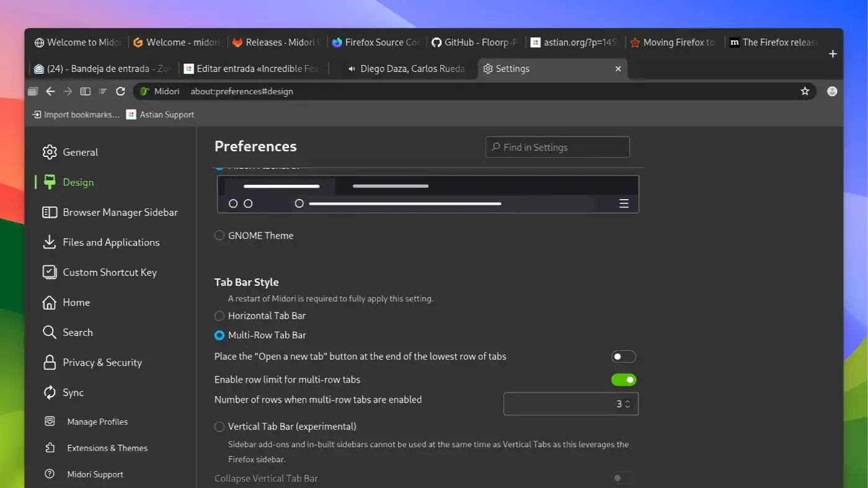868x488 pixels.
Task: Switch to the Diego Daza, Carlos Rueda tab
Action: coord(406,69)
